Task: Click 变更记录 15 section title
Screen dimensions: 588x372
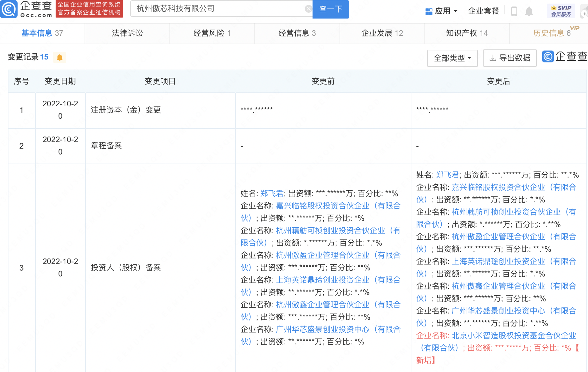Action: [28, 57]
